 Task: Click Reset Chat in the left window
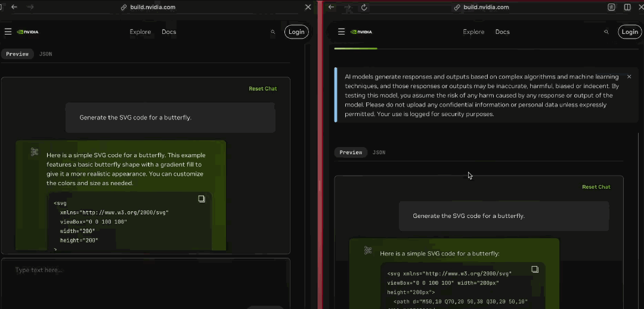[x=263, y=89]
